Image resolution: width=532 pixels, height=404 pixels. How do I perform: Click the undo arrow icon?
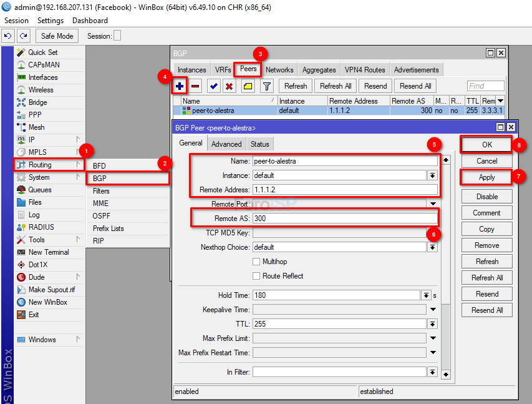[8, 36]
